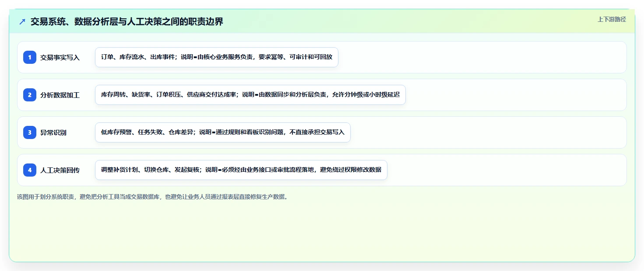Open the description box starting with 低库存预警
Screen dimensions: 644x271
click(223, 132)
